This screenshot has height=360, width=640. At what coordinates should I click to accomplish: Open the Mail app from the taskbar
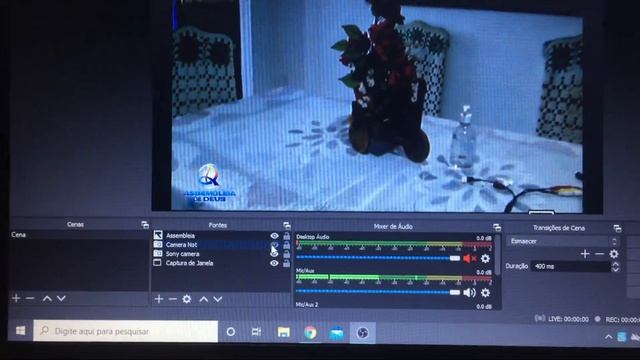[x=337, y=333]
